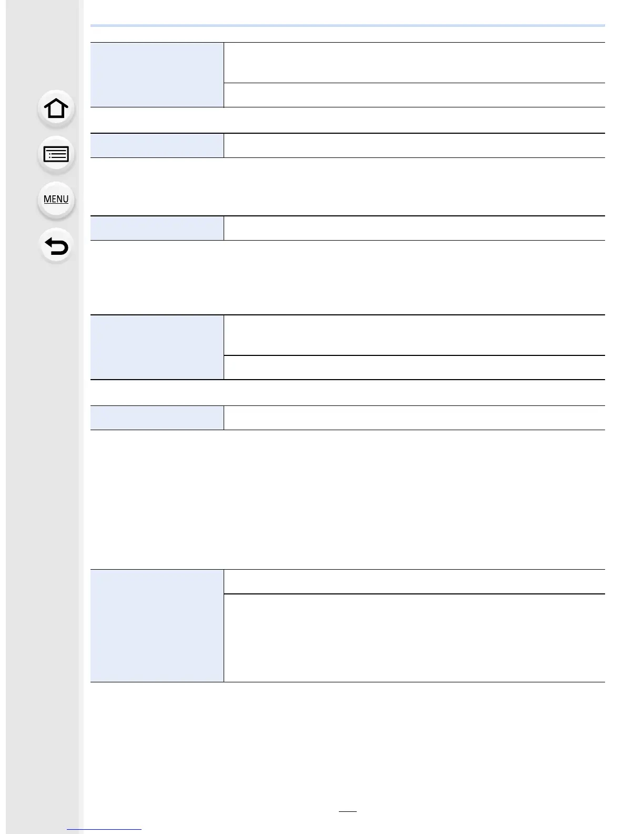Image resolution: width=644 pixels, height=834 pixels.
Task: Select the blue label cell of second table
Action: click(x=157, y=145)
